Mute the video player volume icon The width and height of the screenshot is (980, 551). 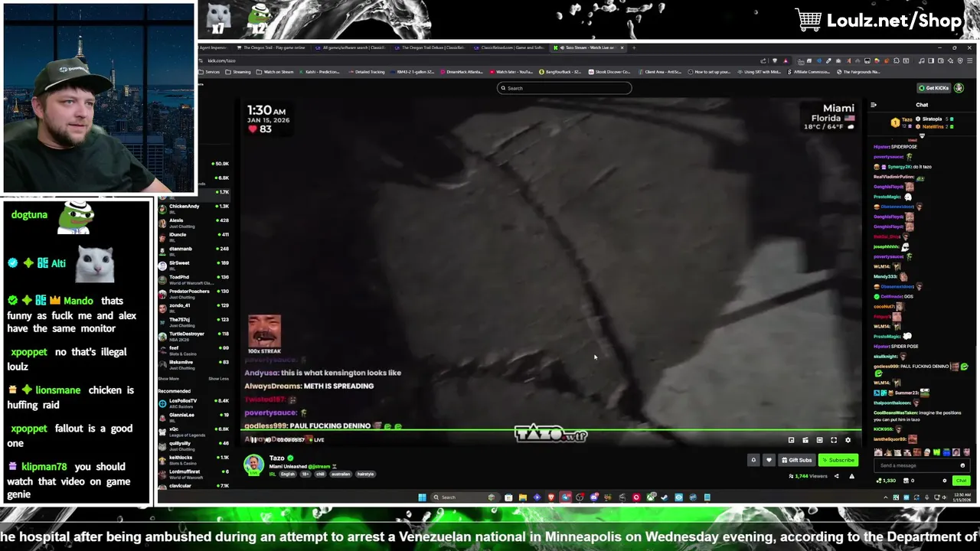(267, 440)
